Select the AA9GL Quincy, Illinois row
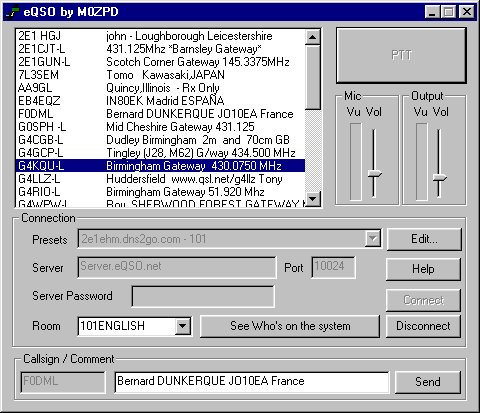 tap(160, 88)
